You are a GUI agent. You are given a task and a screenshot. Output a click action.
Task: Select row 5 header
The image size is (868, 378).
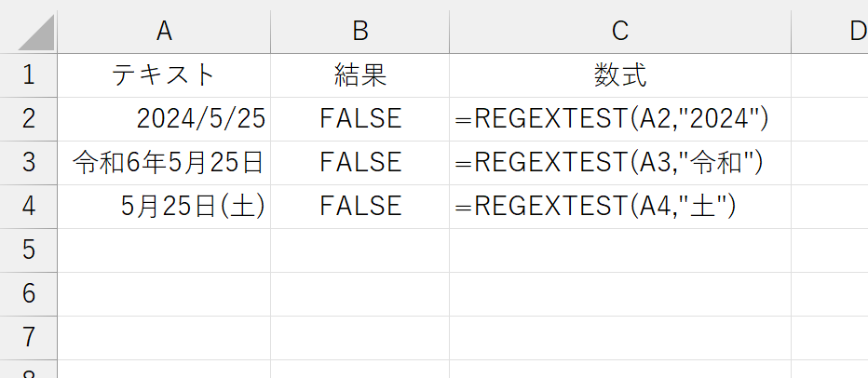pyautogui.click(x=29, y=250)
